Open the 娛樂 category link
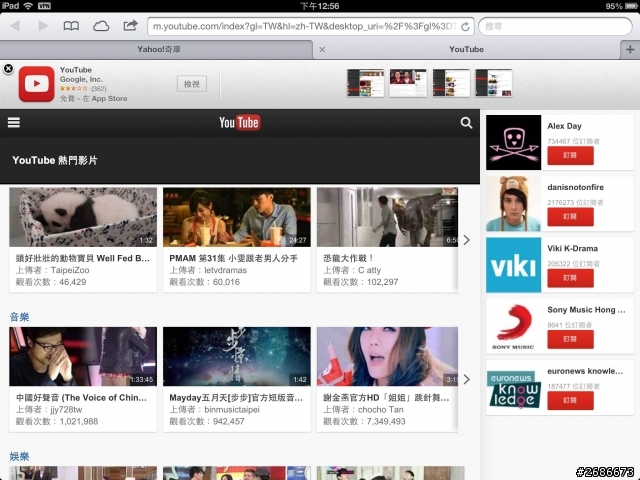Image resolution: width=640 pixels, height=480 pixels. point(19,456)
